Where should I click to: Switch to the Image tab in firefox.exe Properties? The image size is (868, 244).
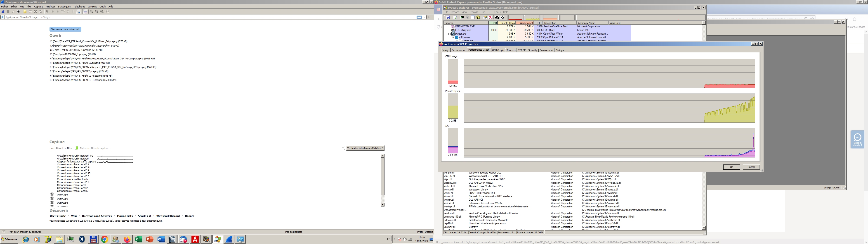(x=446, y=50)
